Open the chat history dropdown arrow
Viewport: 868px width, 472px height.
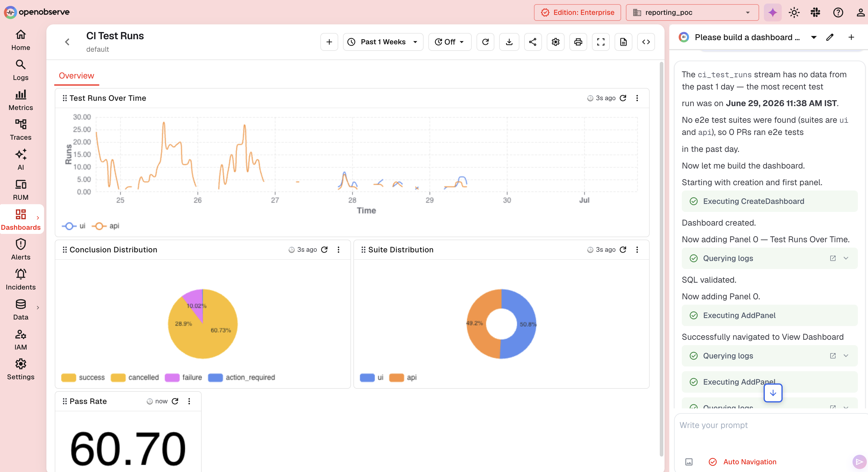pyautogui.click(x=813, y=37)
